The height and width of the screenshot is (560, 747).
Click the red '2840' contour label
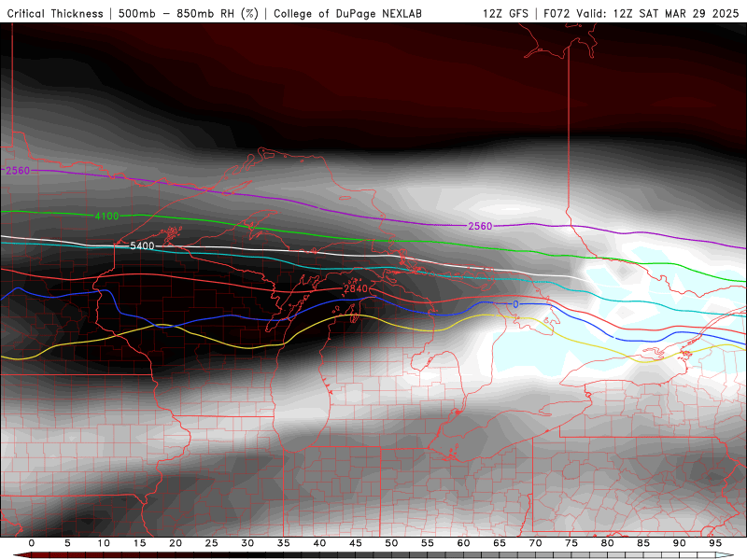click(356, 289)
